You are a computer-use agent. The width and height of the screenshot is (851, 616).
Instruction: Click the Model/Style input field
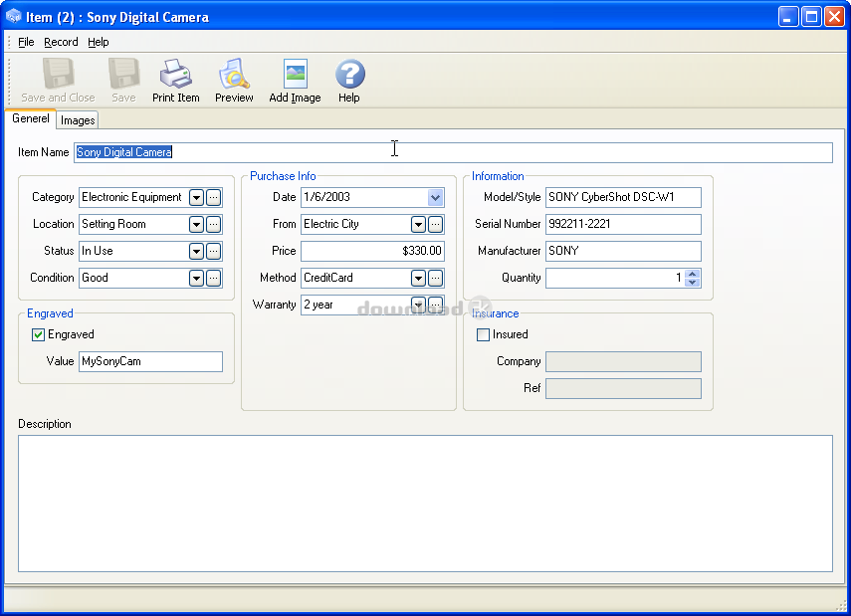(x=623, y=198)
